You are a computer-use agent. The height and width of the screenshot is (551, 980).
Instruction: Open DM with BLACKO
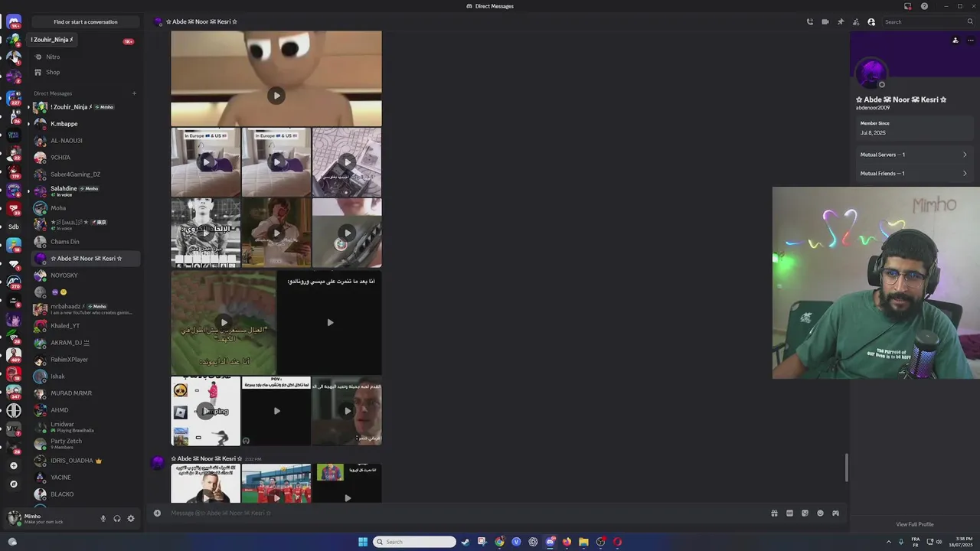tap(86, 494)
